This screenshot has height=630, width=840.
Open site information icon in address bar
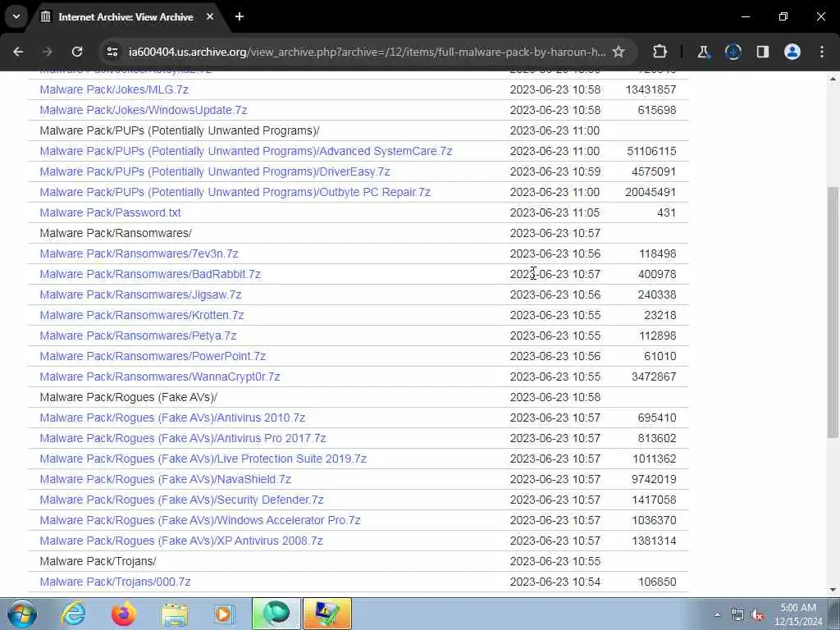pos(112,52)
